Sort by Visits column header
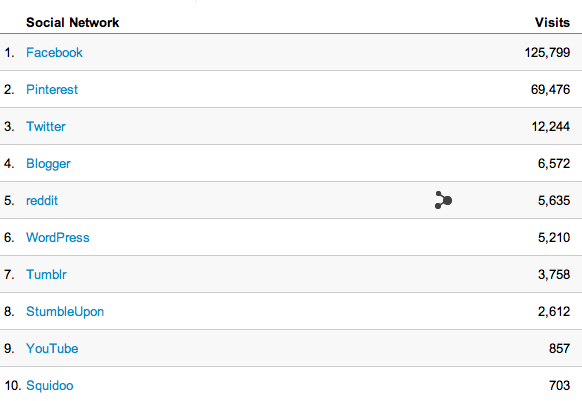 coord(552,22)
